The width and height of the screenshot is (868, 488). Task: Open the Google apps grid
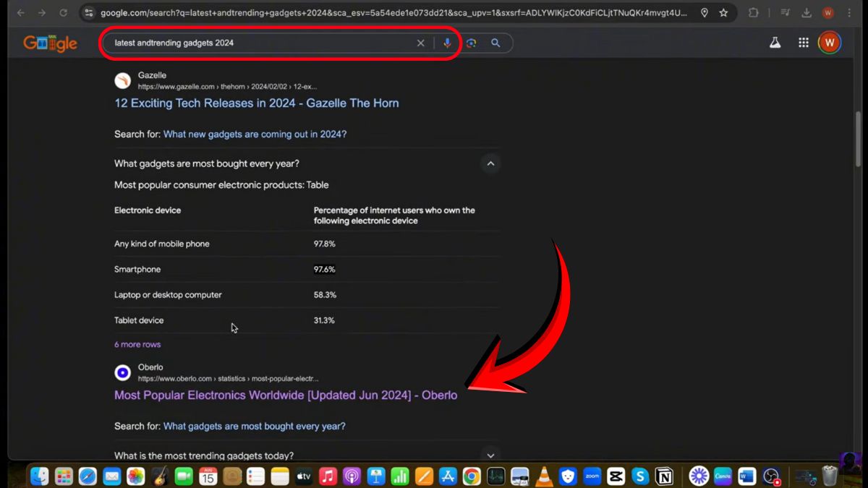pyautogui.click(x=803, y=43)
